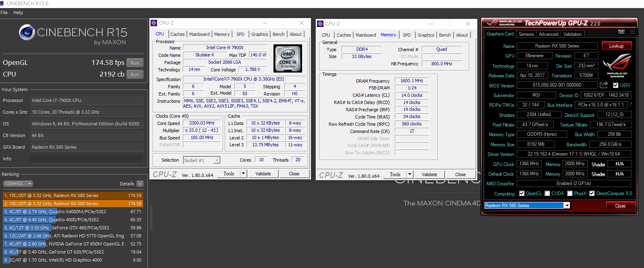Switch to the Sensors tab in GPU-Z
This screenshot has height=268, width=644.
pos(526,34)
